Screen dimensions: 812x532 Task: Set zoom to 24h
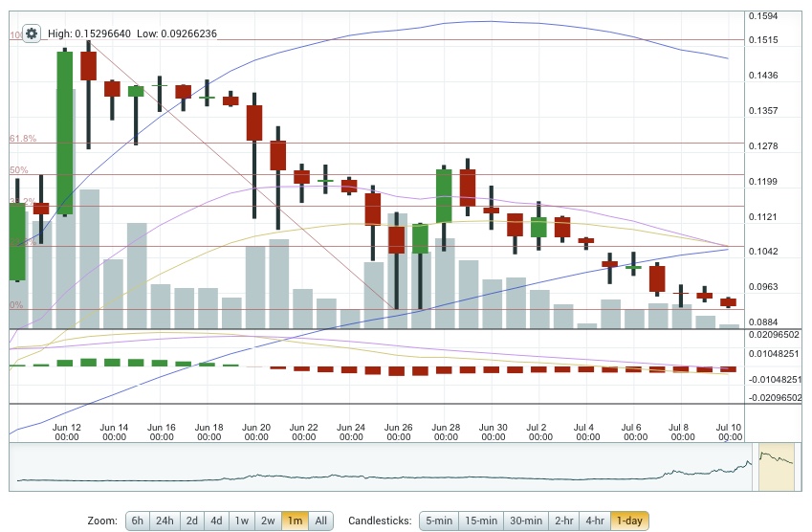(x=165, y=521)
